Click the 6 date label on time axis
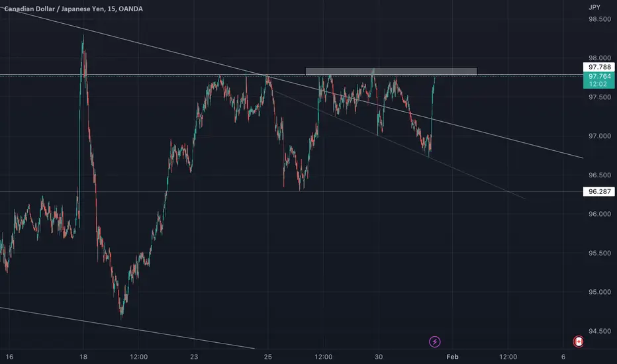617x364 pixels. pos(563,357)
